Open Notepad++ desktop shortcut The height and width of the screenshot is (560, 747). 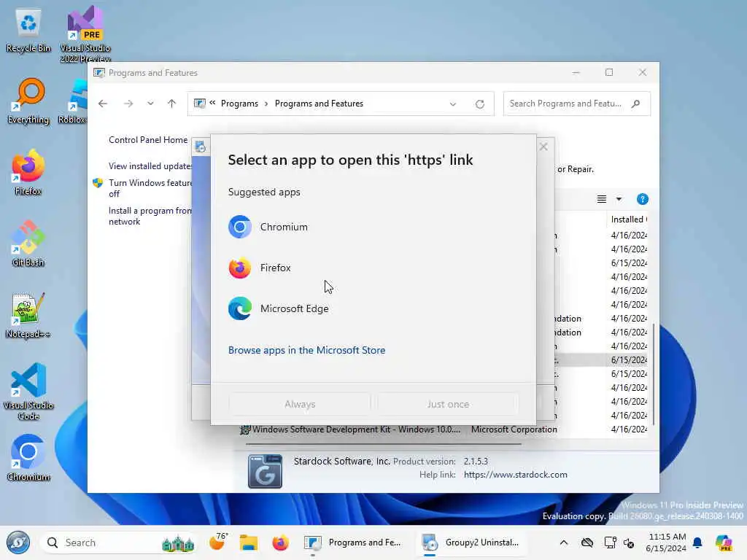(28, 316)
